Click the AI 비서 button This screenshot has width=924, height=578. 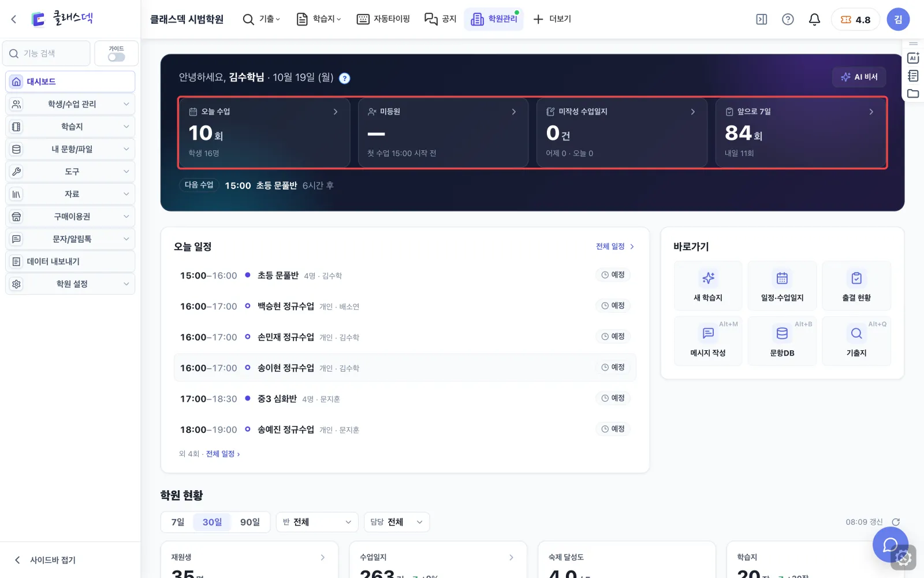click(859, 77)
